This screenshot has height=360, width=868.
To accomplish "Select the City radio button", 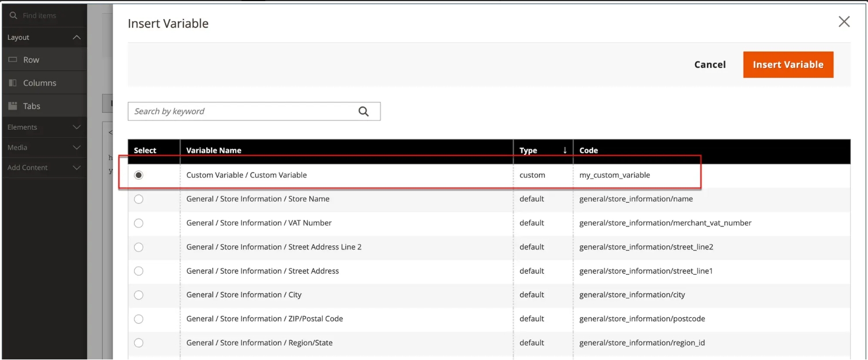I will point(138,295).
